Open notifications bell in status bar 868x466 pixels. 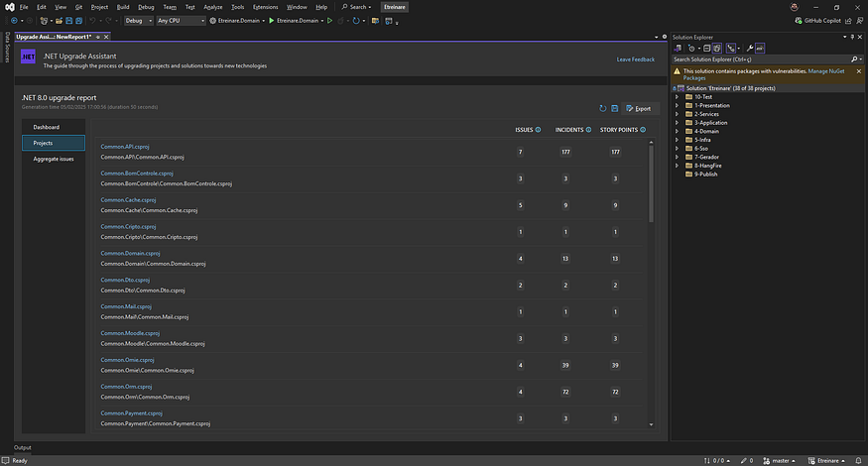(859, 460)
